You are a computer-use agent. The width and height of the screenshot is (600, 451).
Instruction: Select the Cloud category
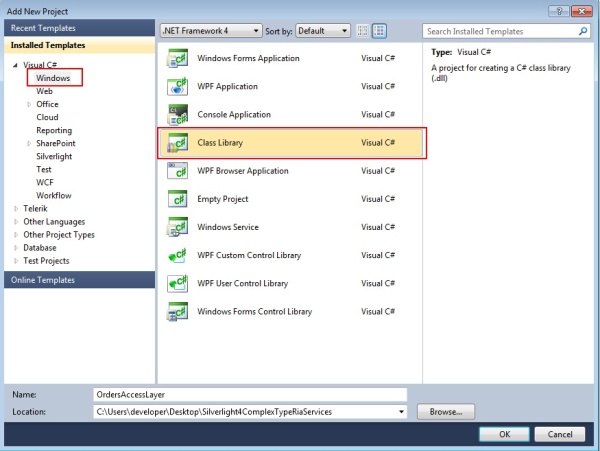tap(47, 117)
